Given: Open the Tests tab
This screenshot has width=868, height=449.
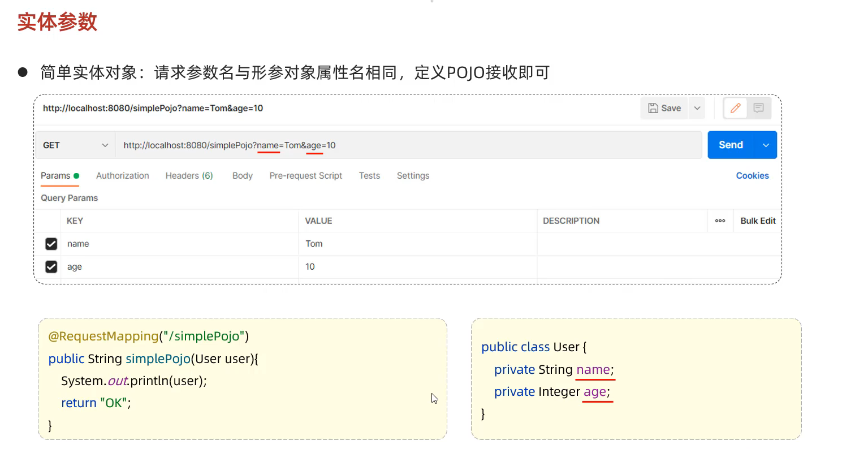Looking at the screenshot, I should (x=369, y=176).
